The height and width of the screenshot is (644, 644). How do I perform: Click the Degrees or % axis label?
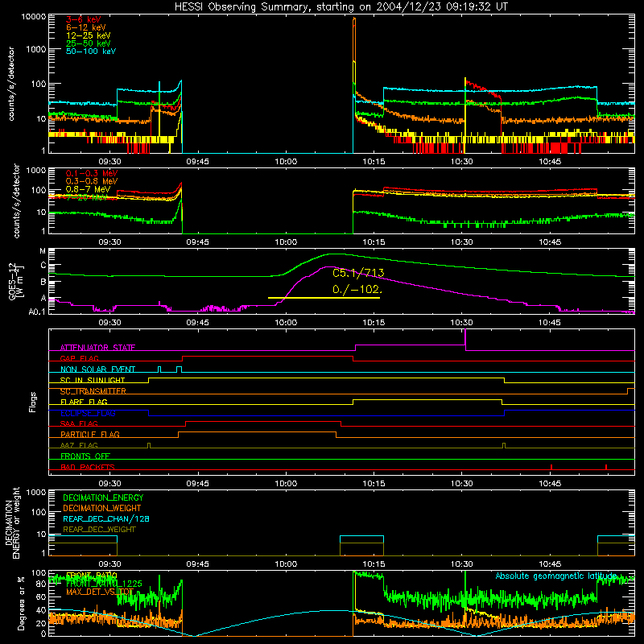pos(21,603)
